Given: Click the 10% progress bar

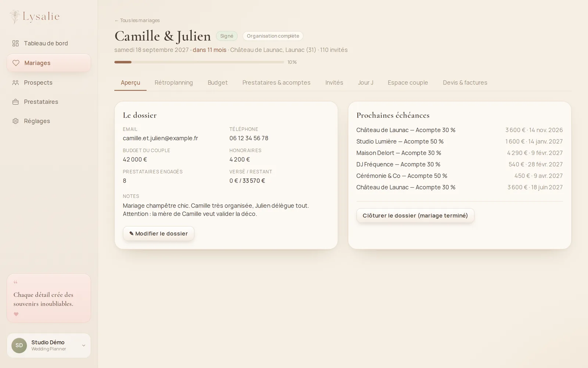Looking at the screenshot, I should 199,62.
